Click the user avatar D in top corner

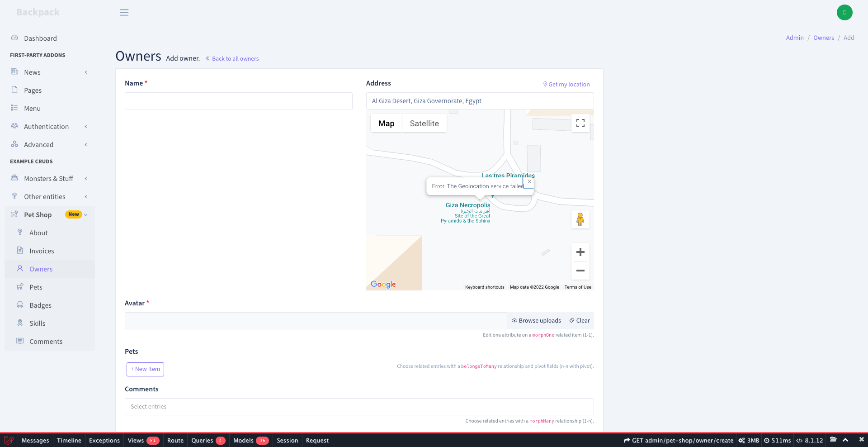[x=844, y=12]
